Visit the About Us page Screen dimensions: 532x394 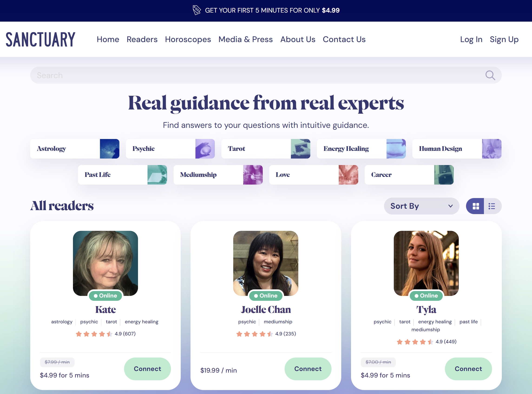click(x=298, y=39)
